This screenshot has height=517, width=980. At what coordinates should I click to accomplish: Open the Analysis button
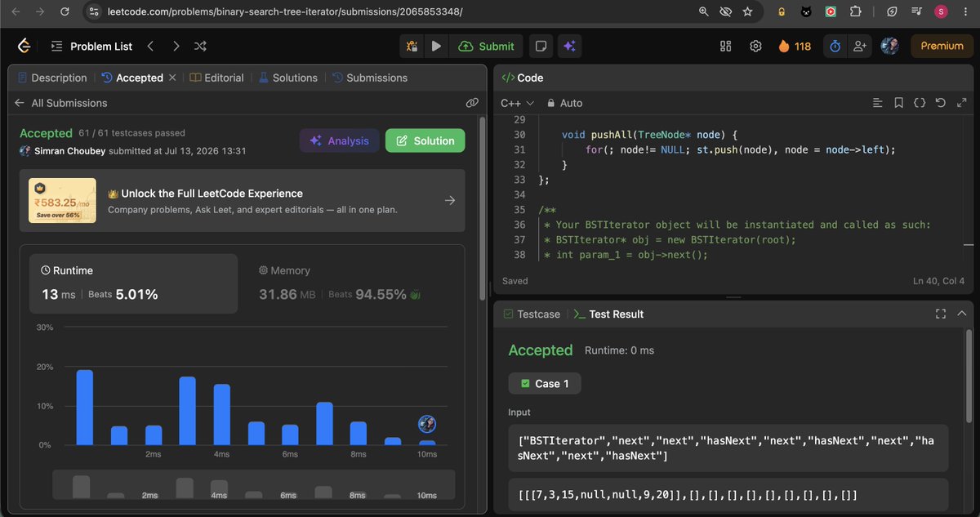(x=339, y=140)
